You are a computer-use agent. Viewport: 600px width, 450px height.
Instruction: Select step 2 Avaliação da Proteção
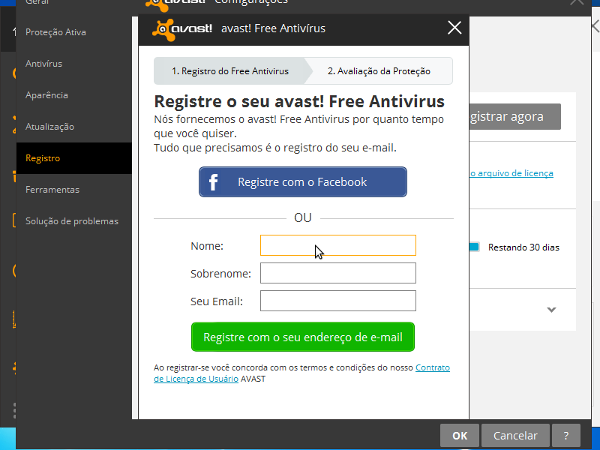click(x=379, y=71)
